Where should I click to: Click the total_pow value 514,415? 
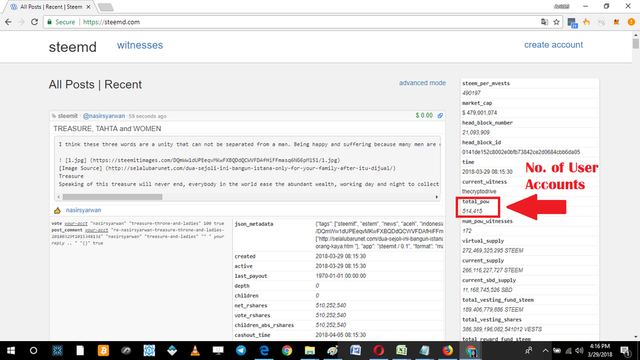(x=472, y=211)
